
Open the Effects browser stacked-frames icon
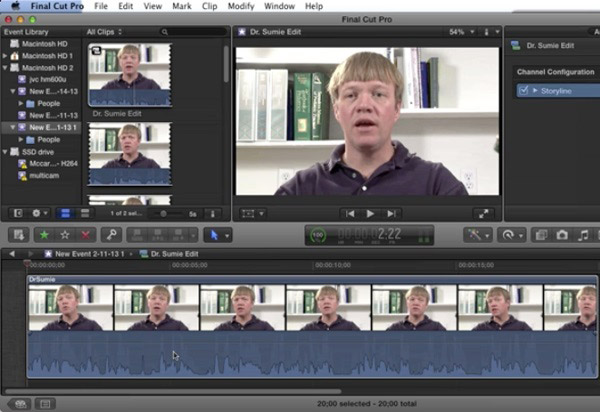[541, 235]
